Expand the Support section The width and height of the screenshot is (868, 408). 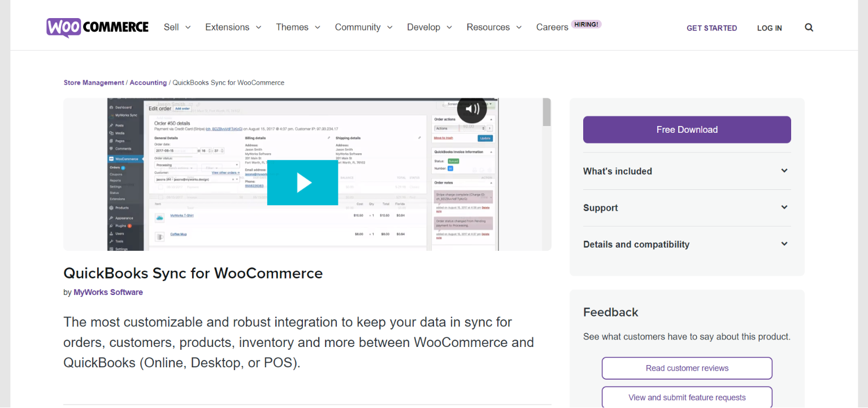[x=687, y=208]
